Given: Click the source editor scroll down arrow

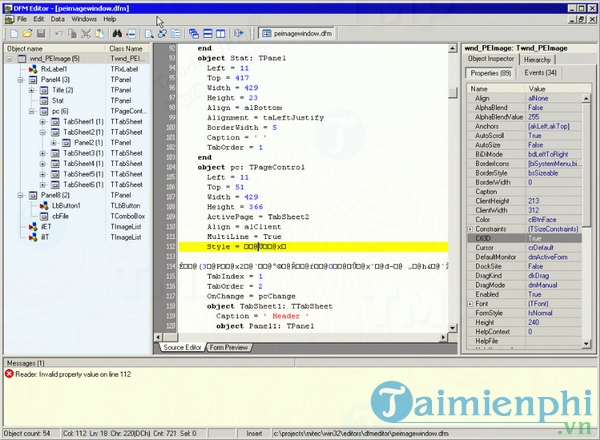Looking at the screenshot, I should [x=453, y=328].
